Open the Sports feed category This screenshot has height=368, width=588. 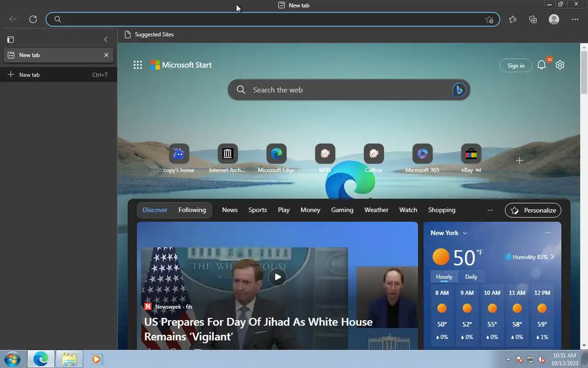tap(258, 210)
